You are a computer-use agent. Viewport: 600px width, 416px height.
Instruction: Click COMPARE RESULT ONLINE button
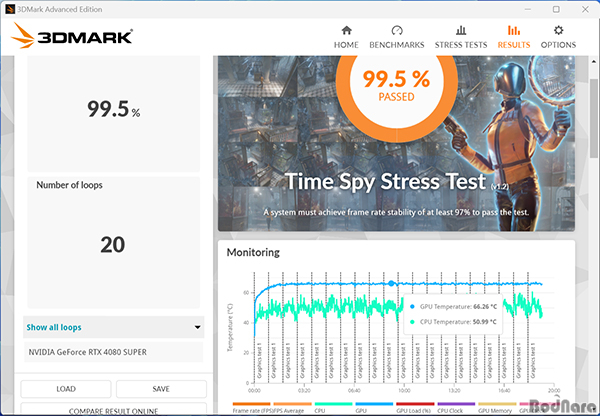tap(114, 409)
